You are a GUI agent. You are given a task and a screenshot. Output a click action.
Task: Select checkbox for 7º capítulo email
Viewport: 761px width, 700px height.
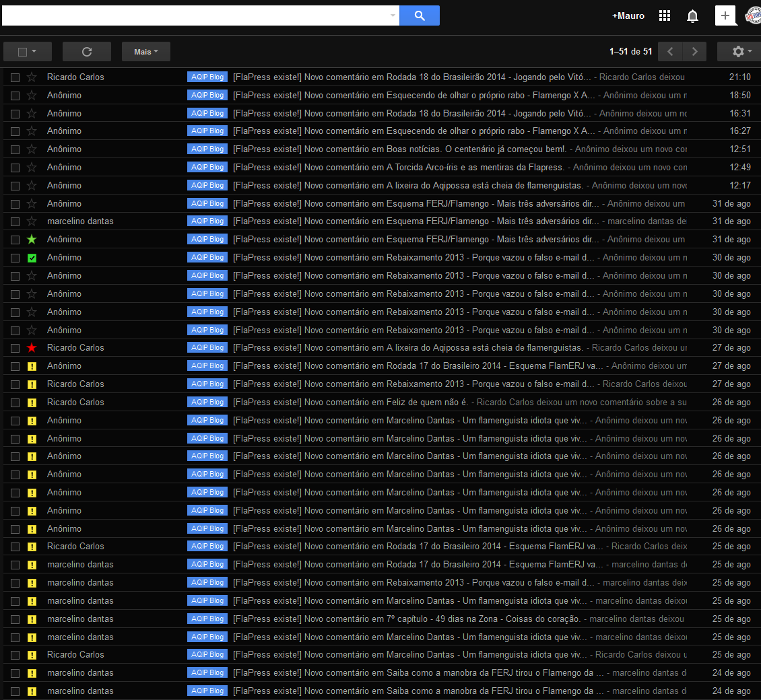(x=15, y=619)
